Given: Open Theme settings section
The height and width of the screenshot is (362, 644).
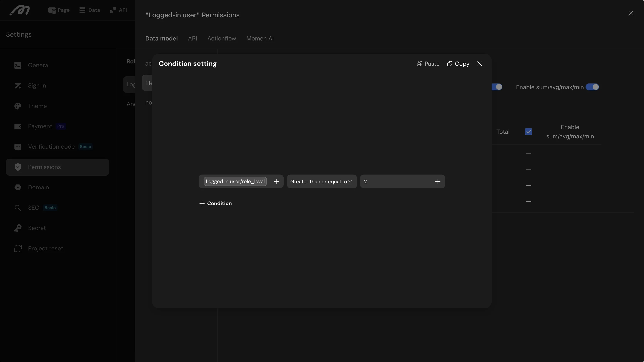Looking at the screenshot, I should click(x=57, y=106).
